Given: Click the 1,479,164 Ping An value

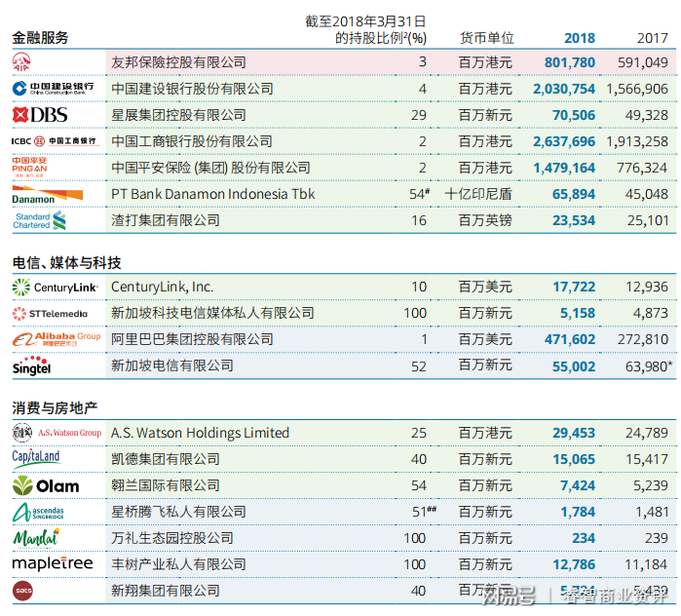Looking at the screenshot, I should point(564,168).
